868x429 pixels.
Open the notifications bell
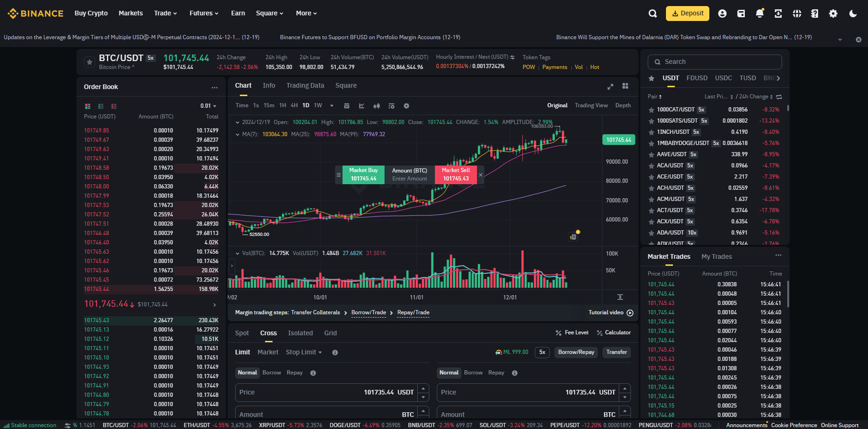[760, 13]
